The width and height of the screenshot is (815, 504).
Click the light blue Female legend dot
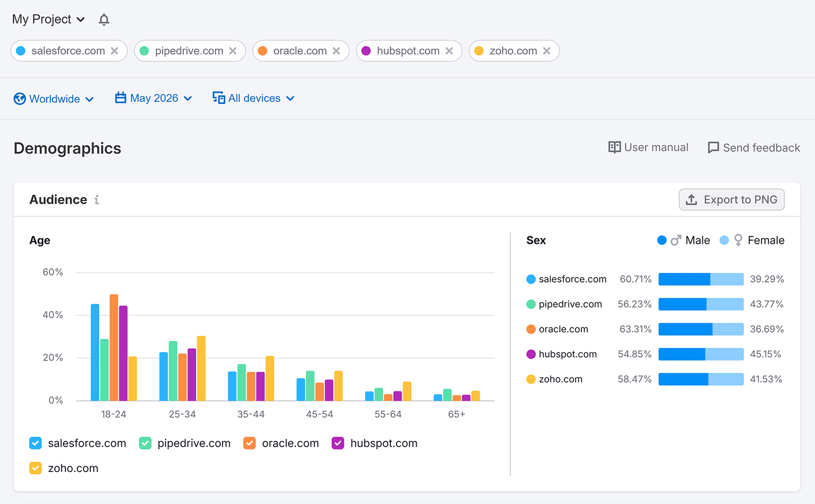[724, 240]
